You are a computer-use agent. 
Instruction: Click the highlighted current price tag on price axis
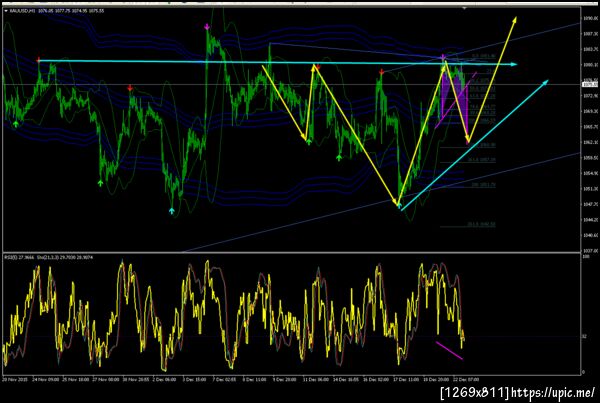(x=589, y=84)
